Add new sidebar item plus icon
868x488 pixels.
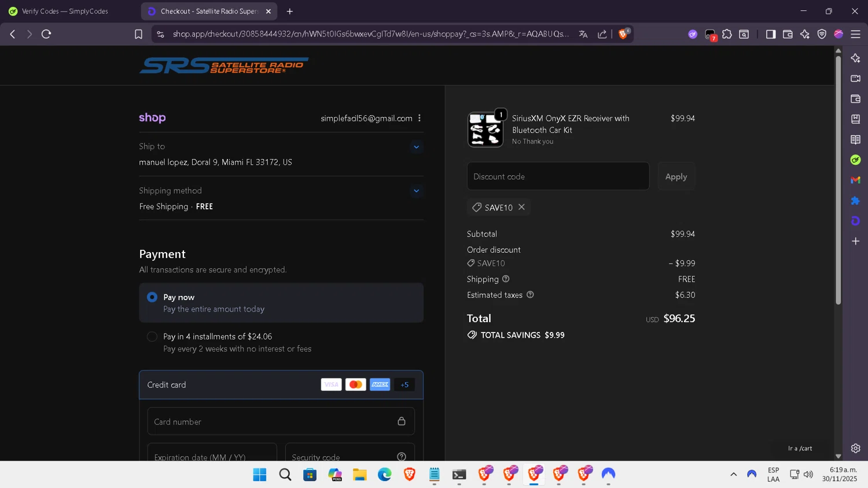(855, 241)
